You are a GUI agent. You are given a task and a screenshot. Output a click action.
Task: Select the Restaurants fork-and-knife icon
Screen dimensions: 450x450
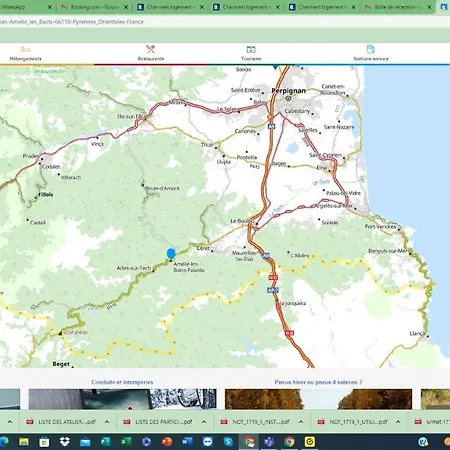click(x=151, y=49)
